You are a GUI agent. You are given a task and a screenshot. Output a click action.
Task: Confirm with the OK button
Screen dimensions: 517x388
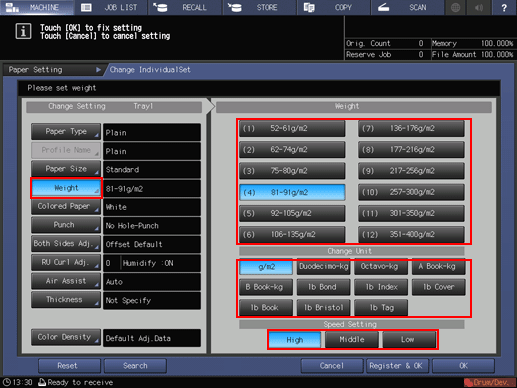pyautogui.click(x=463, y=366)
